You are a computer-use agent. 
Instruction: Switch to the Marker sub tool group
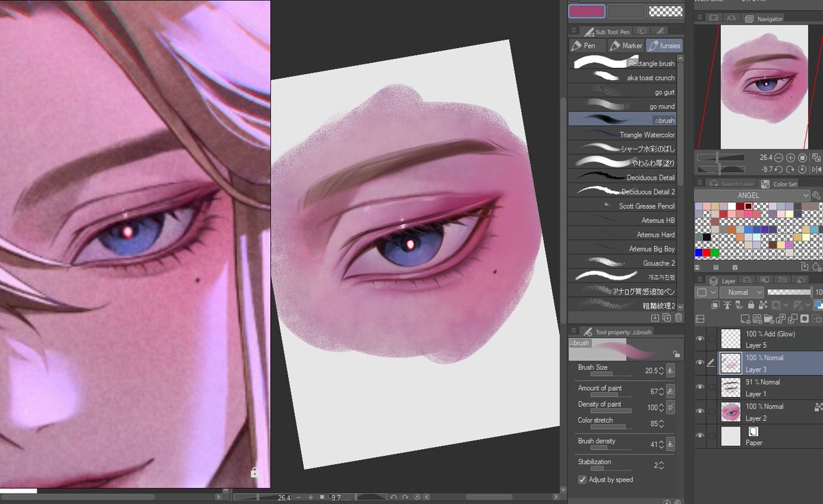(x=626, y=45)
